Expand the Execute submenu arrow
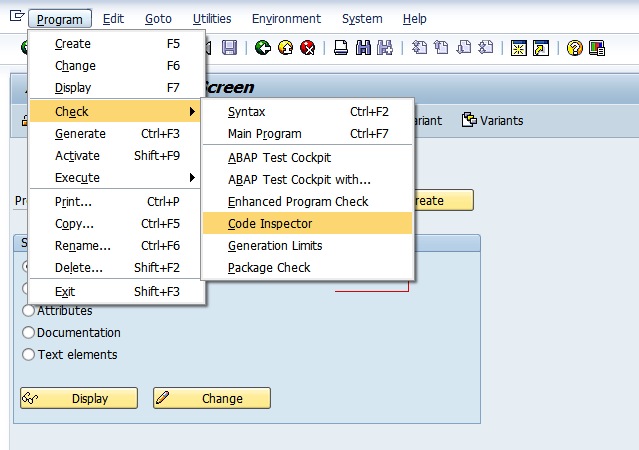 (192, 177)
